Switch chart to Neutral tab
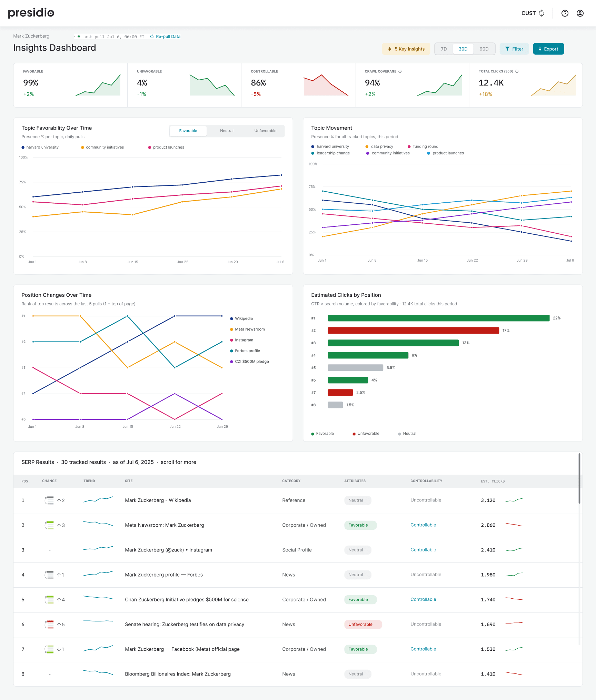This screenshot has width=596, height=700. tap(227, 131)
